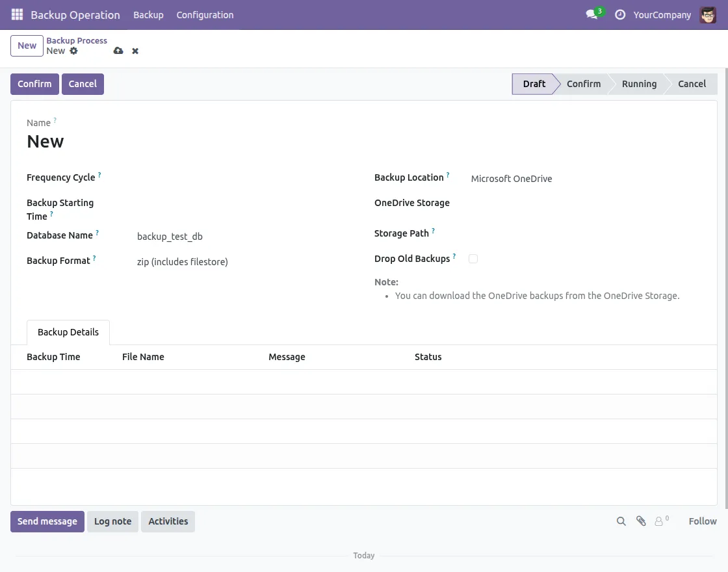
Task: Set status to Running in statusbar
Action: coord(638,84)
